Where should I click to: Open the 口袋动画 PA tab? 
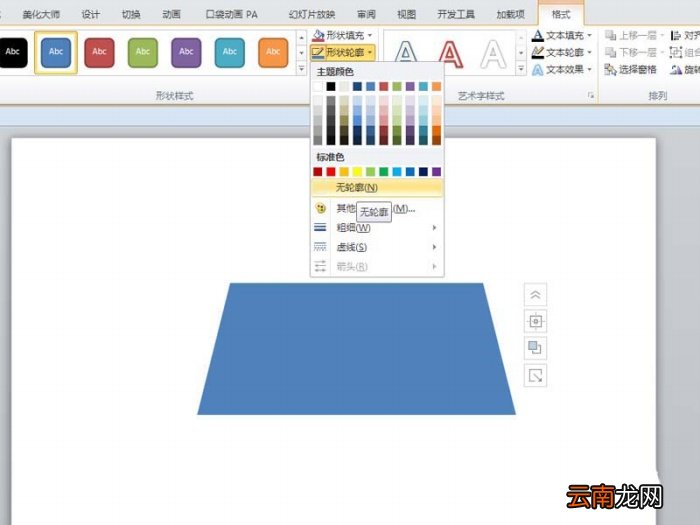pyautogui.click(x=232, y=14)
